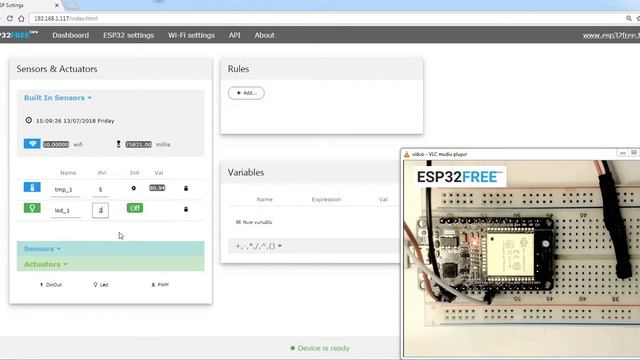Click the lock icon in tmp_1 row
Viewport: 640px width, 360px height.
click(x=186, y=188)
